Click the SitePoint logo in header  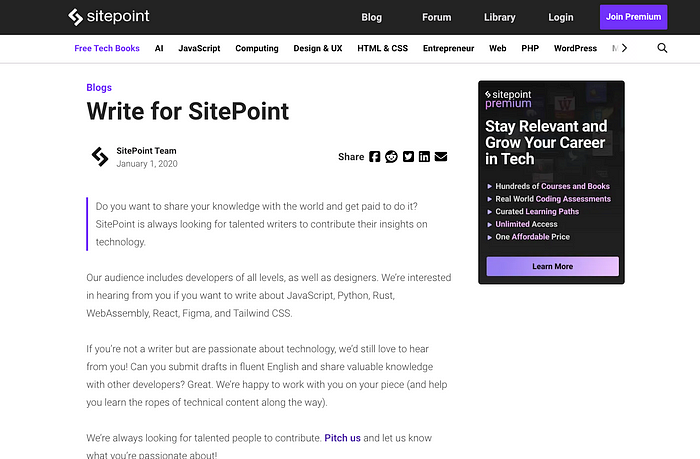pyautogui.click(x=108, y=17)
